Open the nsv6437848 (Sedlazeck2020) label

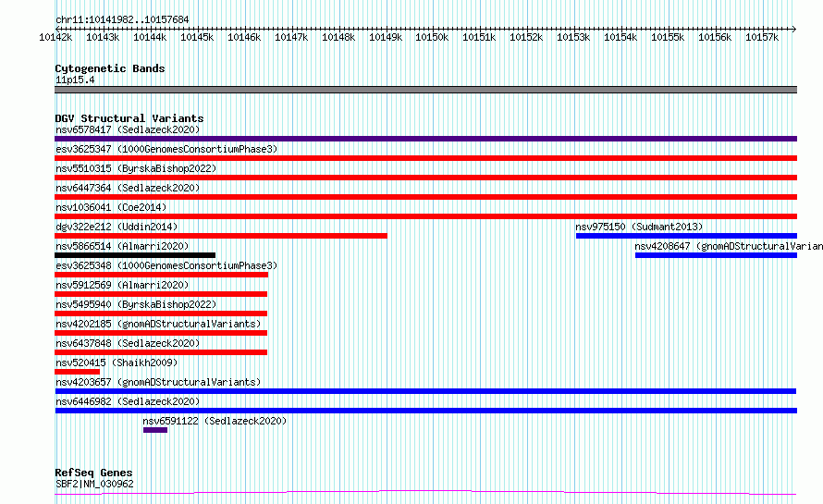tap(128, 343)
